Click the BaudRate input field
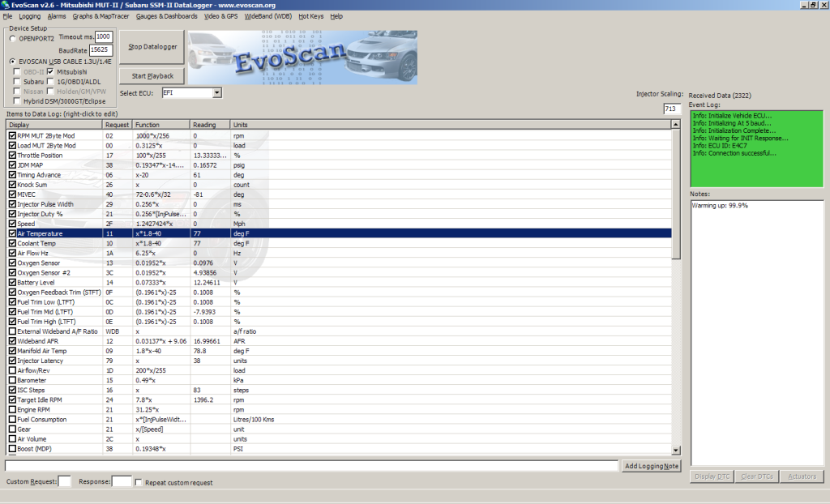 pyautogui.click(x=101, y=49)
